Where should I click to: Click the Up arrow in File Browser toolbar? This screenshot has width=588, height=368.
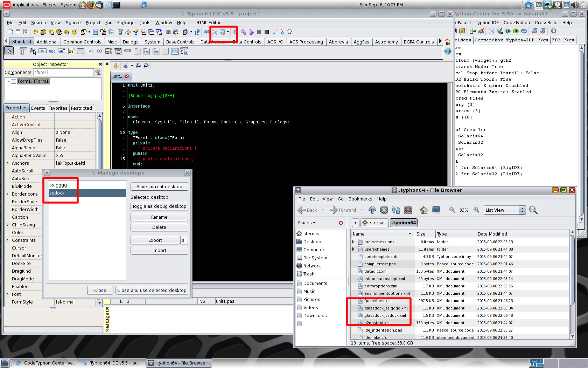pyautogui.click(x=372, y=210)
